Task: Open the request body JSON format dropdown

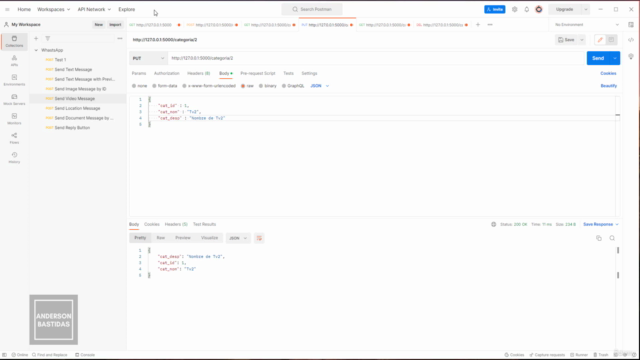Action: click(320, 86)
